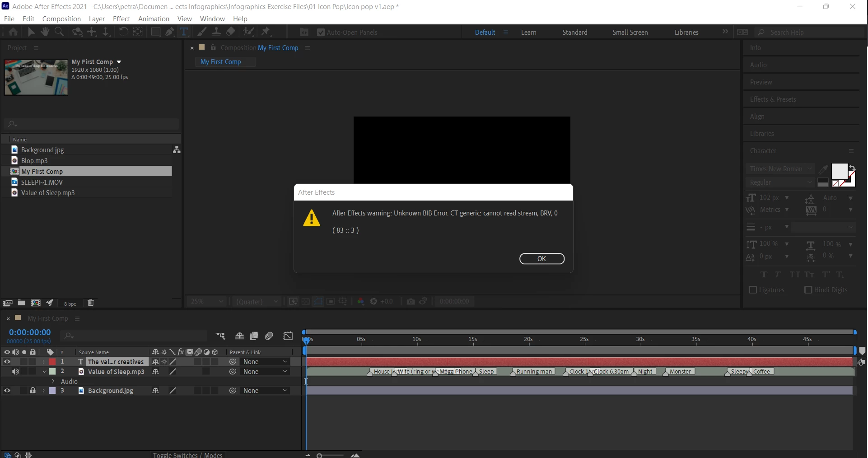Screen dimensions: 868x458
Task: Click the Home icon in toolbar
Action: click(13, 32)
